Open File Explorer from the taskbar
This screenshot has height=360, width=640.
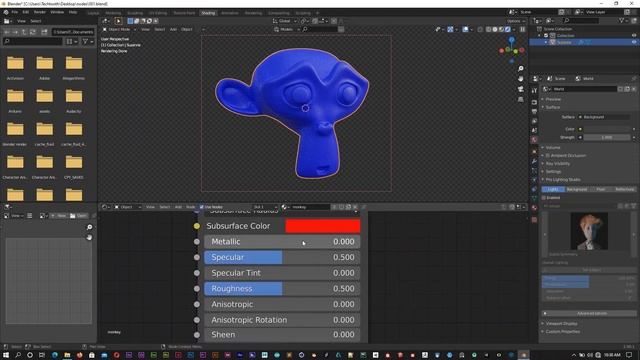point(67,355)
